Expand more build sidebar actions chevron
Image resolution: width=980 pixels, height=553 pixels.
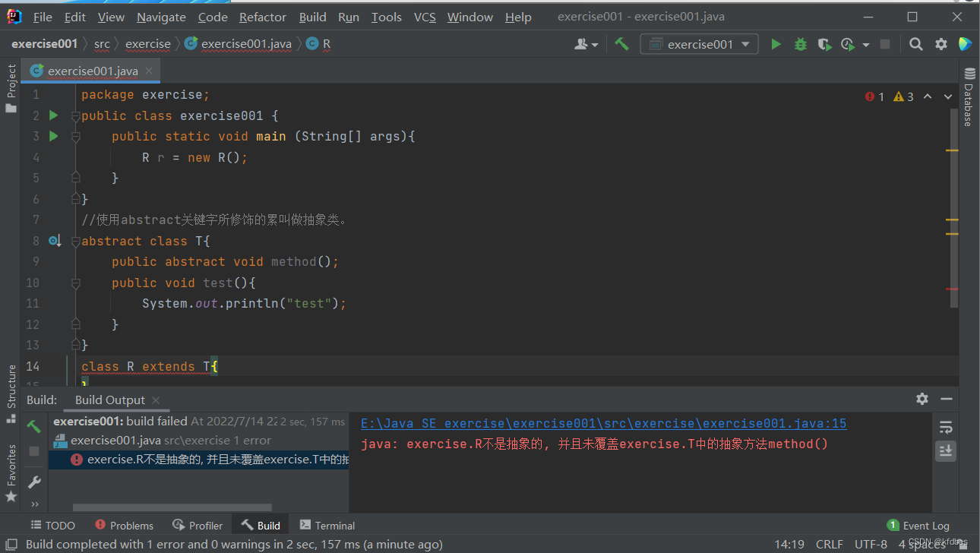(33, 504)
